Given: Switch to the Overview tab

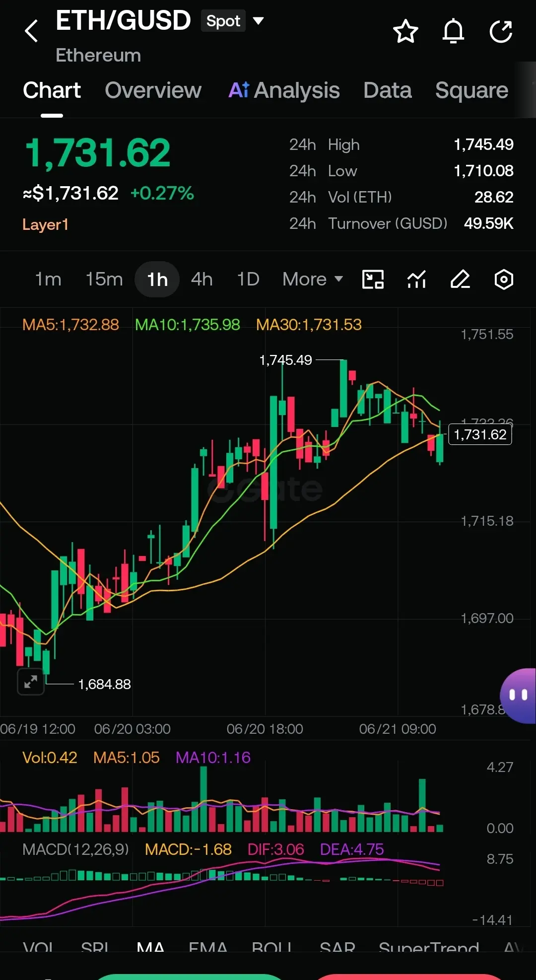Looking at the screenshot, I should coord(153,90).
